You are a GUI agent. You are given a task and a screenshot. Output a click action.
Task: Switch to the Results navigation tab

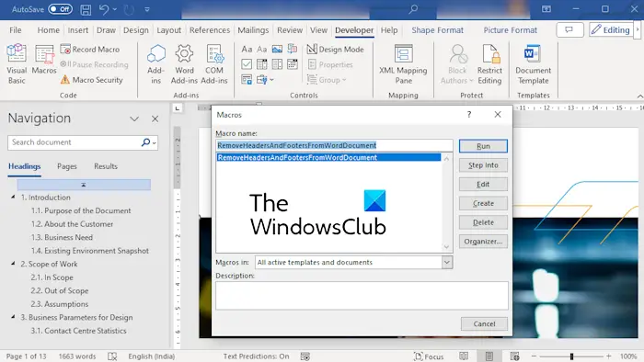tap(106, 166)
